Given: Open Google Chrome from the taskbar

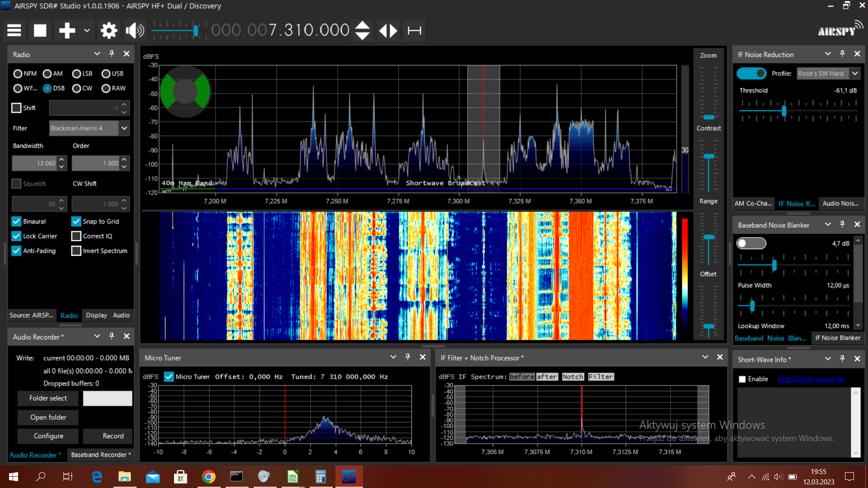Looking at the screenshot, I should tap(208, 477).
